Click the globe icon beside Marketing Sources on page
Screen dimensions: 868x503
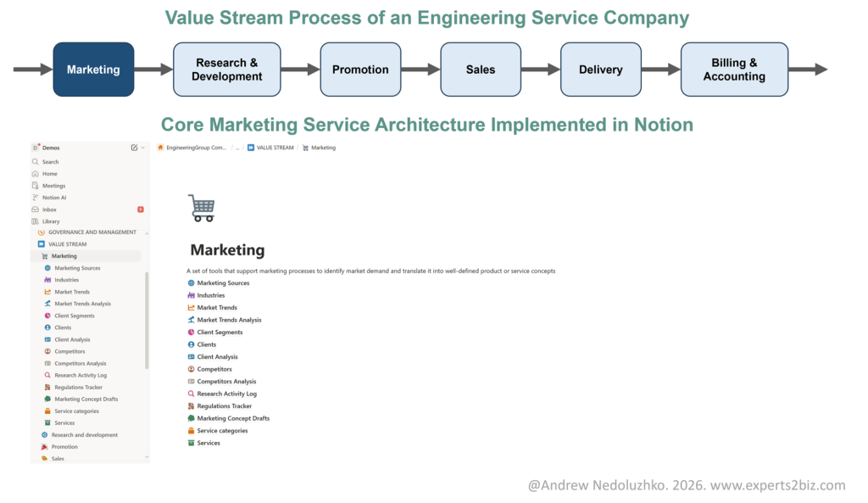pos(191,283)
